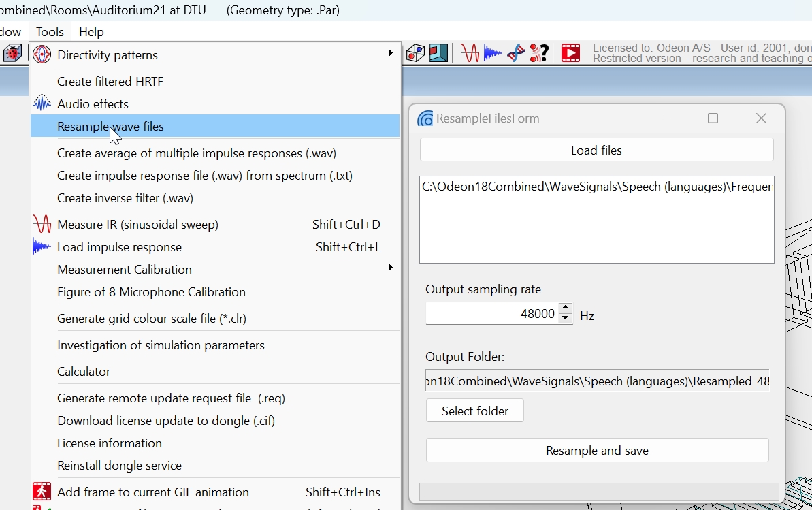Viewport: 812px width, 510px height.
Task: Click the GIF animation frame menu icon
Action: click(42, 492)
